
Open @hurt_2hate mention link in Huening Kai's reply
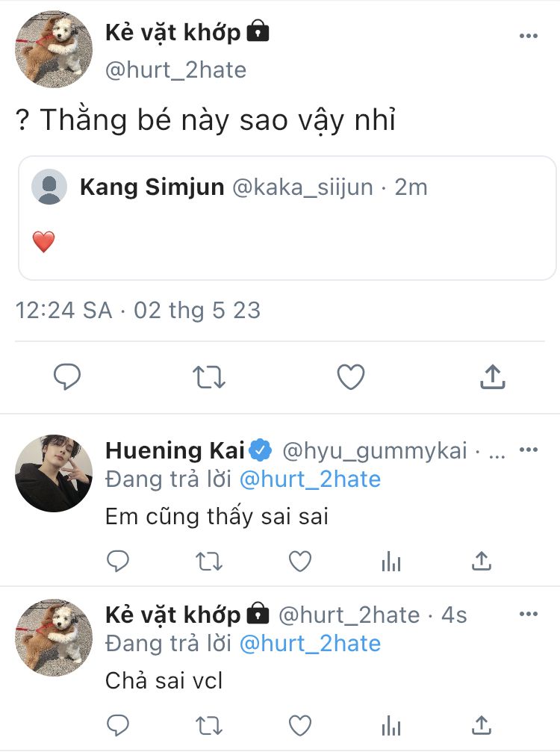pos(310,479)
